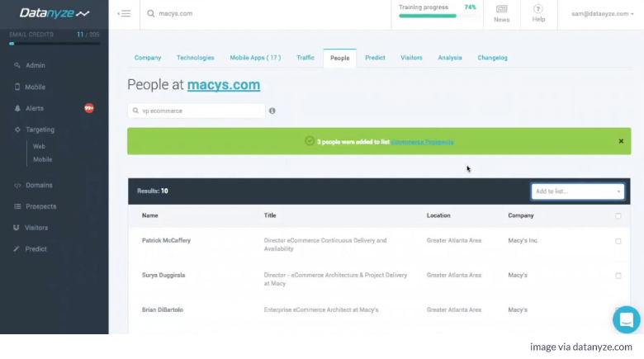Image resolution: width=644 pixels, height=359 pixels.
Task: Go to Web under Targeting
Action: (x=39, y=146)
